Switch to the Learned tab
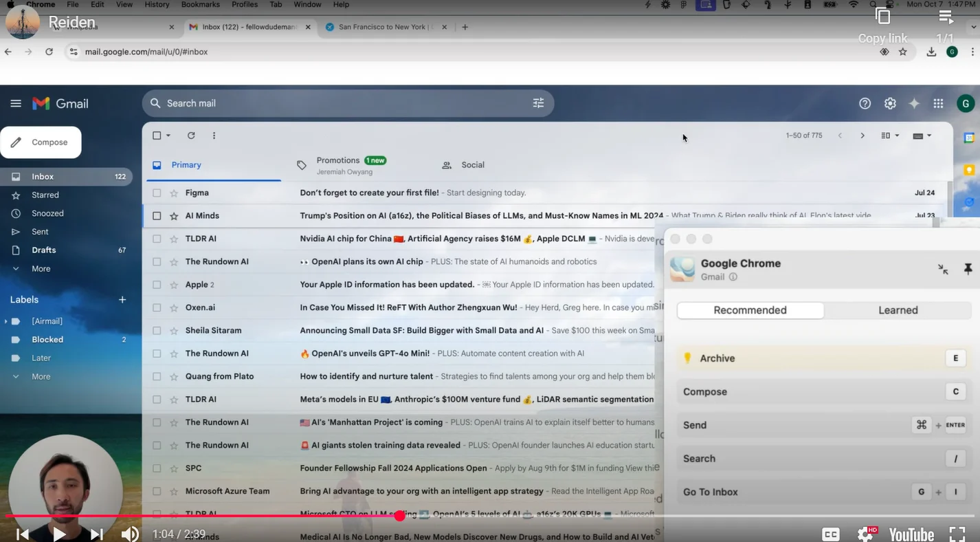 (x=898, y=310)
